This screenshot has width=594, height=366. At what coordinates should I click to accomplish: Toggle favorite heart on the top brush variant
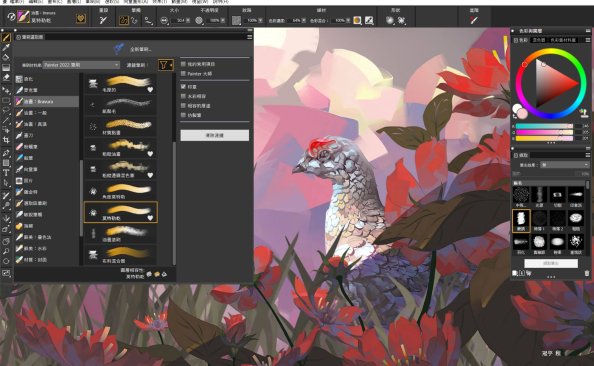(150, 90)
